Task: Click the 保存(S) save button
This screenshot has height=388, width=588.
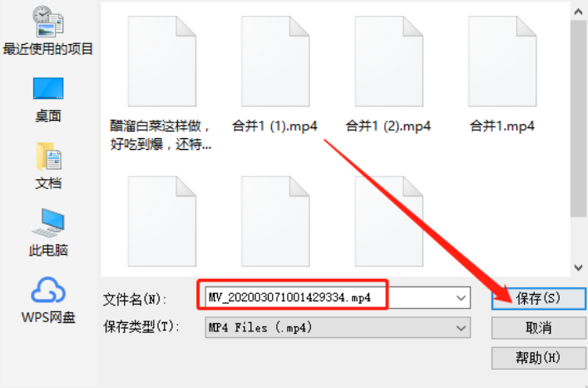Action: [x=538, y=299]
